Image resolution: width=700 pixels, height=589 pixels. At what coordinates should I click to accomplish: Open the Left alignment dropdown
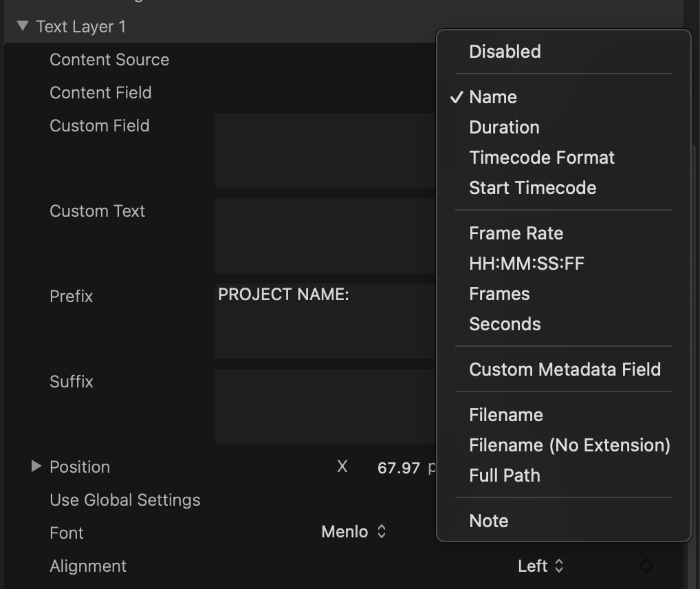coord(540,566)
